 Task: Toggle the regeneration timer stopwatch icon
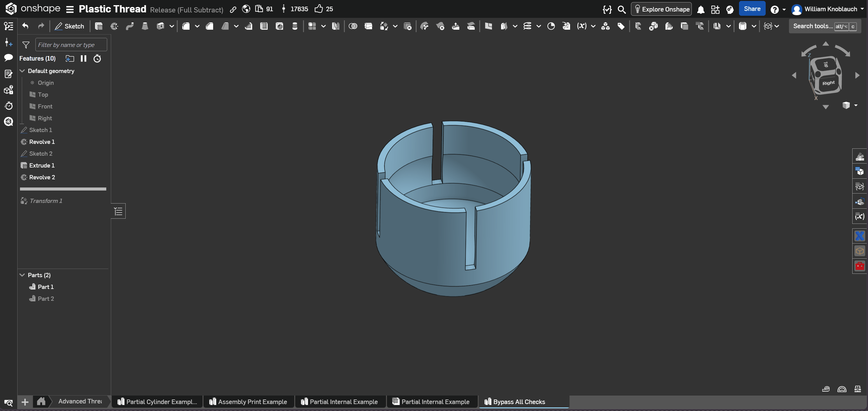coord(97,59)
